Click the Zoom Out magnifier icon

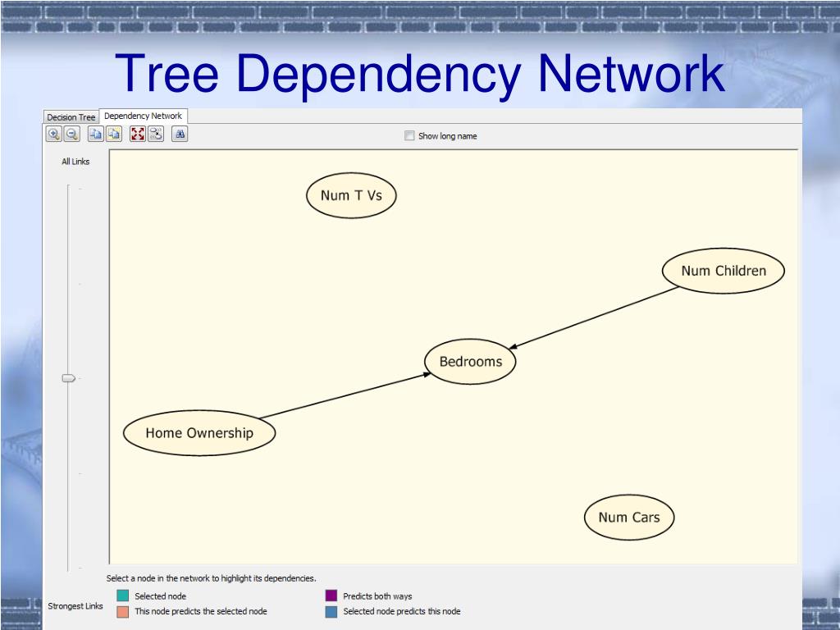coord(72,134)
